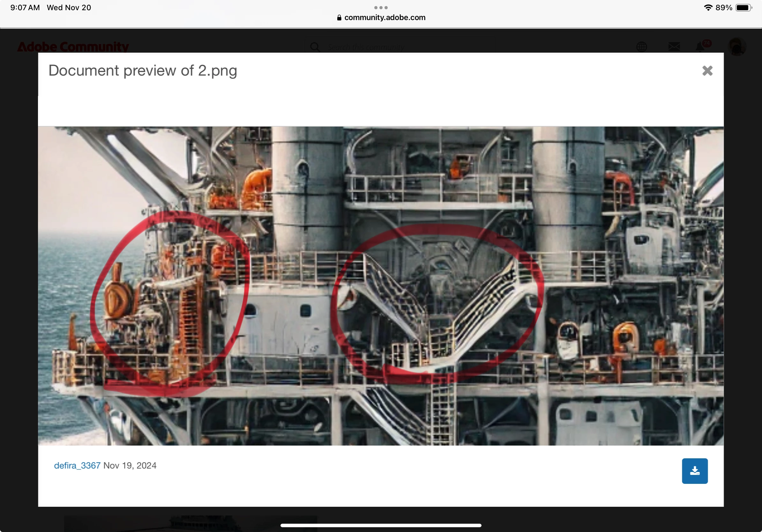Close the 2.png document preview
Viewport: 762px width, 532px height.
click(x=707, y=70)
